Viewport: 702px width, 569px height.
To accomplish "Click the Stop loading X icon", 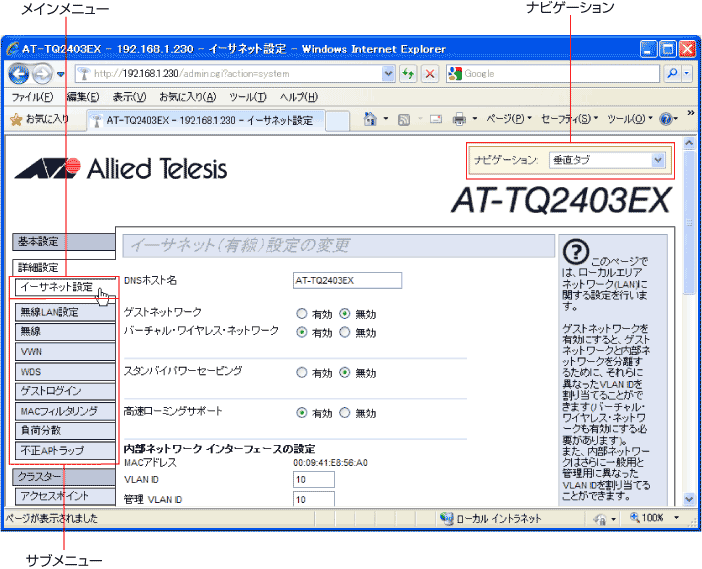I will 430,74.
